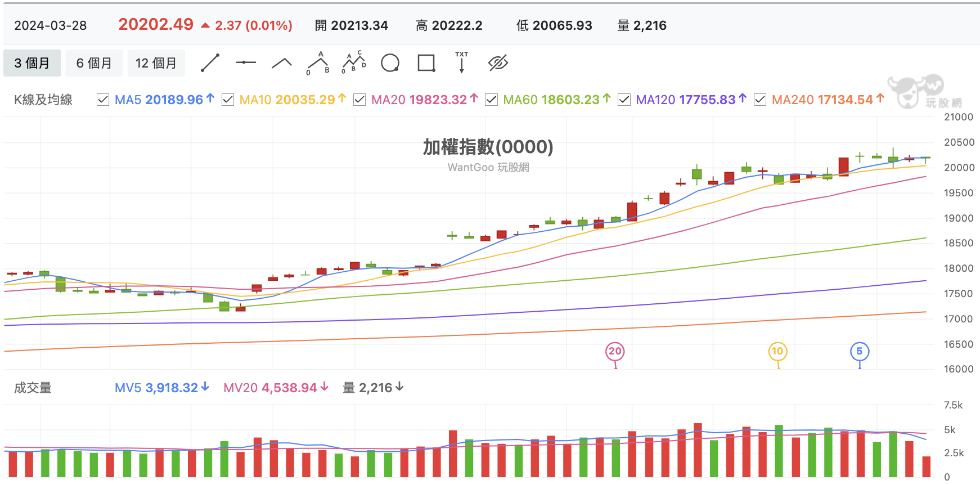Select the circle drawing tool
980x485 pixels.
390,63
